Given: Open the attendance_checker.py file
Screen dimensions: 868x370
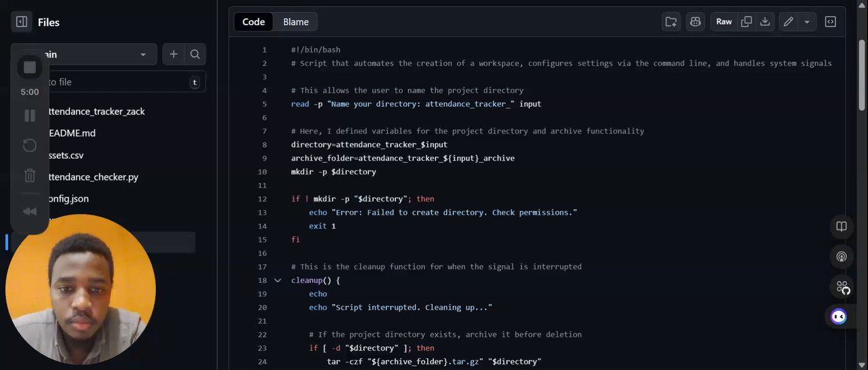Looking at the screenshot, I should [92, 177].
